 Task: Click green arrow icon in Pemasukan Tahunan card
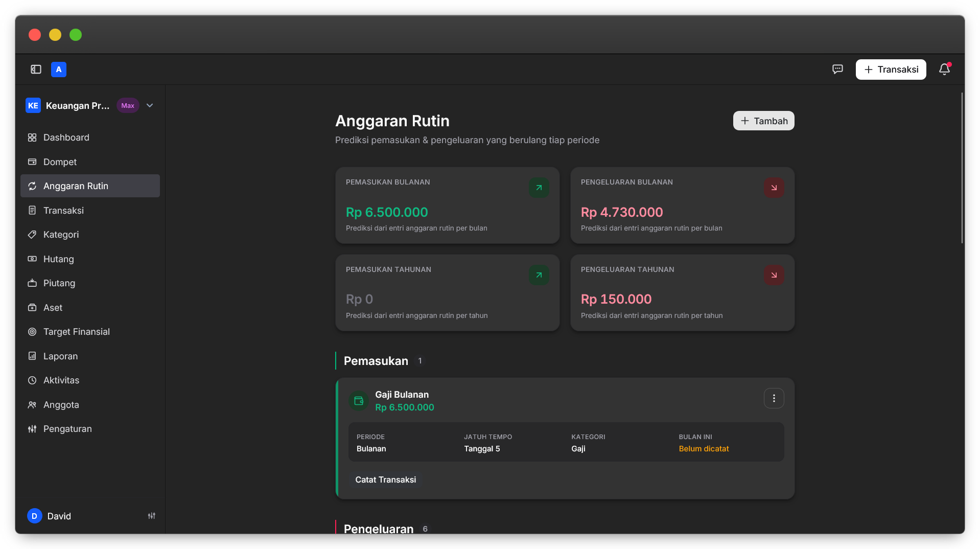(539, 275)
